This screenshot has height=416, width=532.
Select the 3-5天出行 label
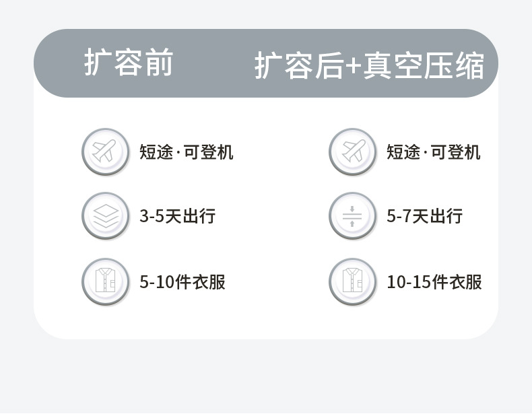pyautogui.click(x=177, y=216)
